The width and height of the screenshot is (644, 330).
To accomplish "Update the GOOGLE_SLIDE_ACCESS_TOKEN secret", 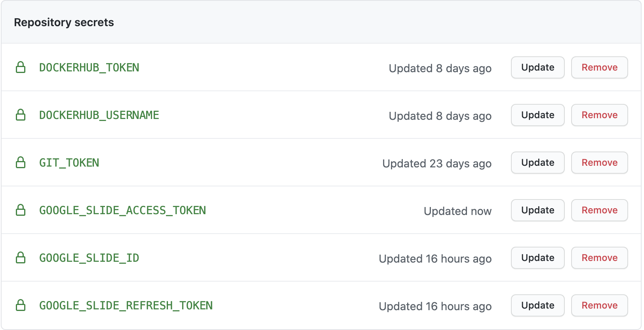I will click(537, 210).
